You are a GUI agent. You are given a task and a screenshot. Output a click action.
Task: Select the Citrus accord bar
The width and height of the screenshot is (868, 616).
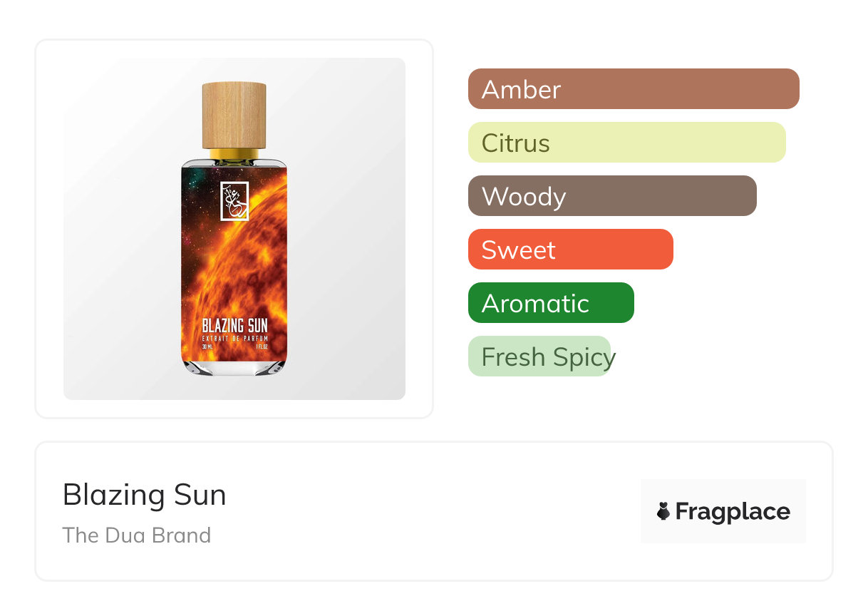tap(626, 143)
